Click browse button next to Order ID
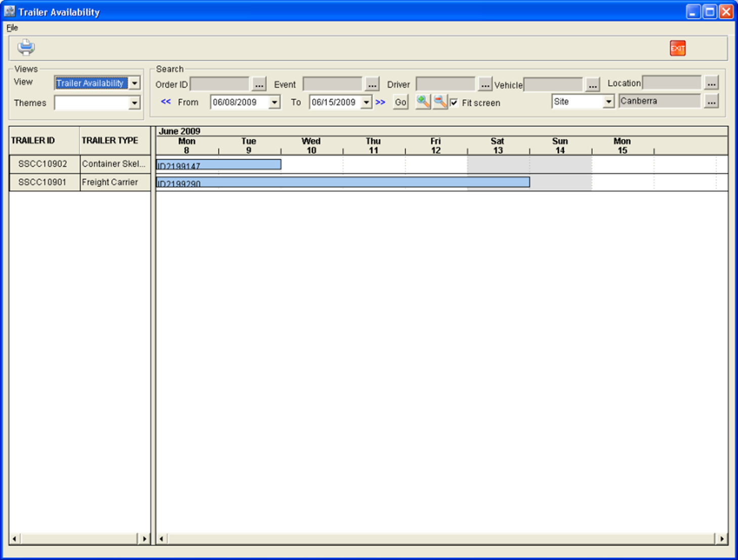The height and width of the screenshot is (560, 738). (259, 84)
